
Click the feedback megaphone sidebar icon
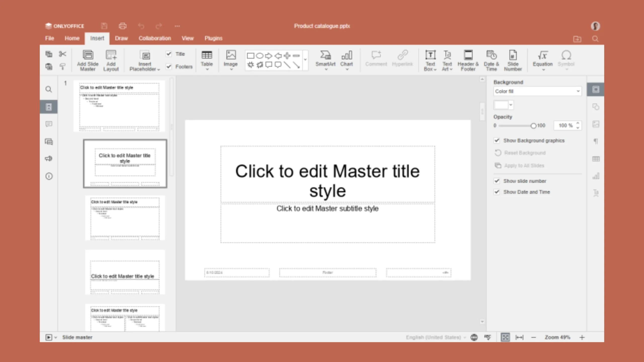(x=49, y=159)
